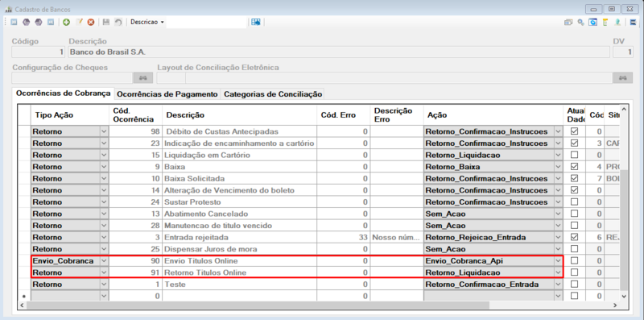Enable checkbox for Abatimento Cancelado row

pyautogui.click(x=574, y=214)
